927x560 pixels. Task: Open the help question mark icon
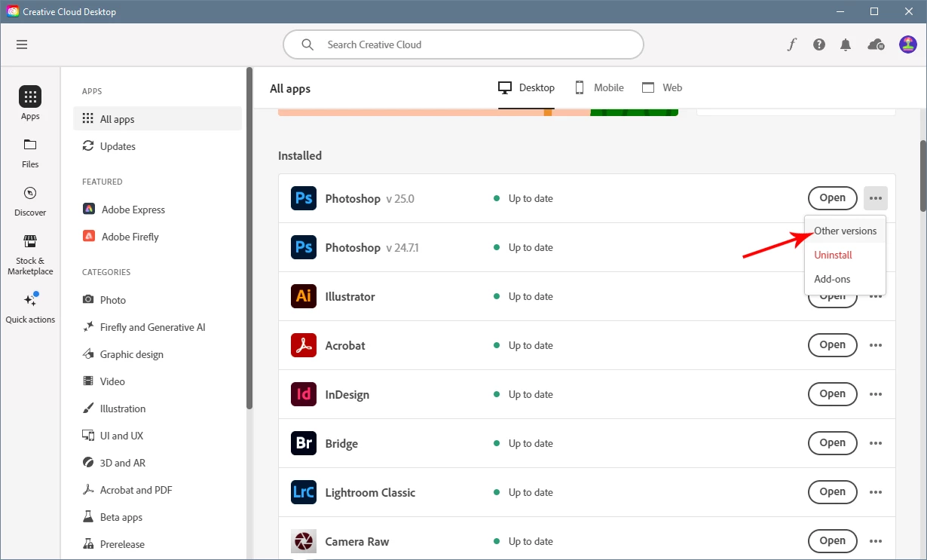pyautogui.click(x=819, y=44)
